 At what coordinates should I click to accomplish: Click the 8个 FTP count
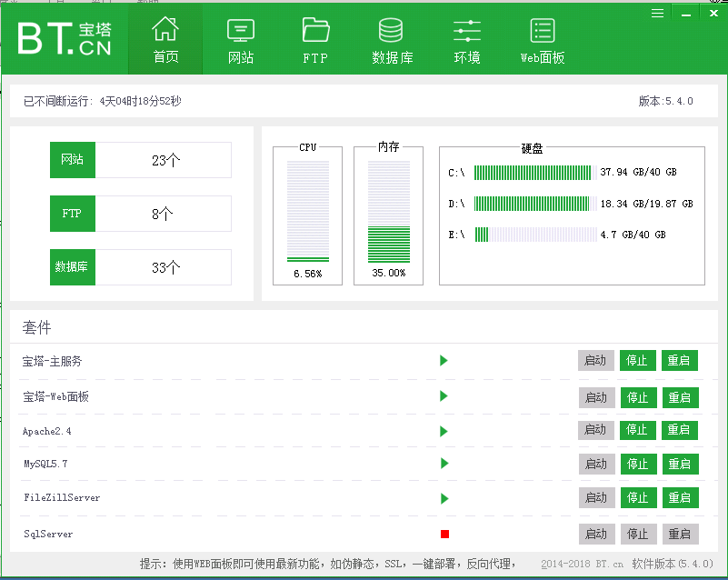pyautogui.click(x=162, y=214)
